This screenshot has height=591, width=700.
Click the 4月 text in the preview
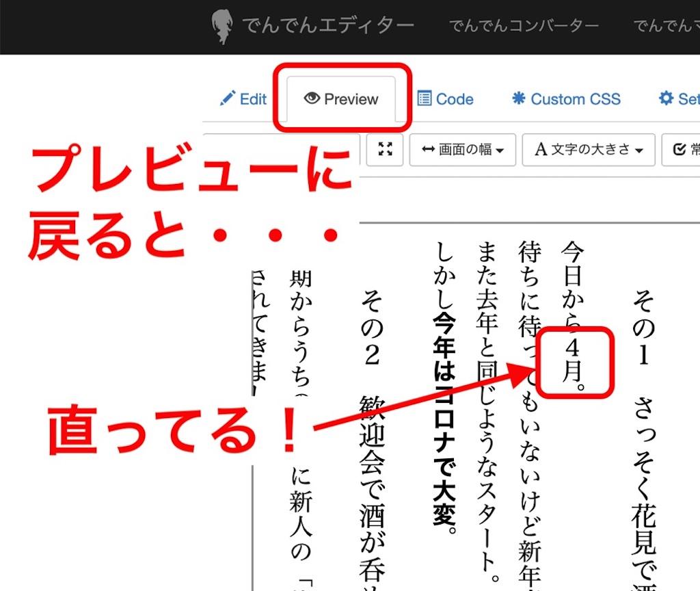tap(573, 363)
